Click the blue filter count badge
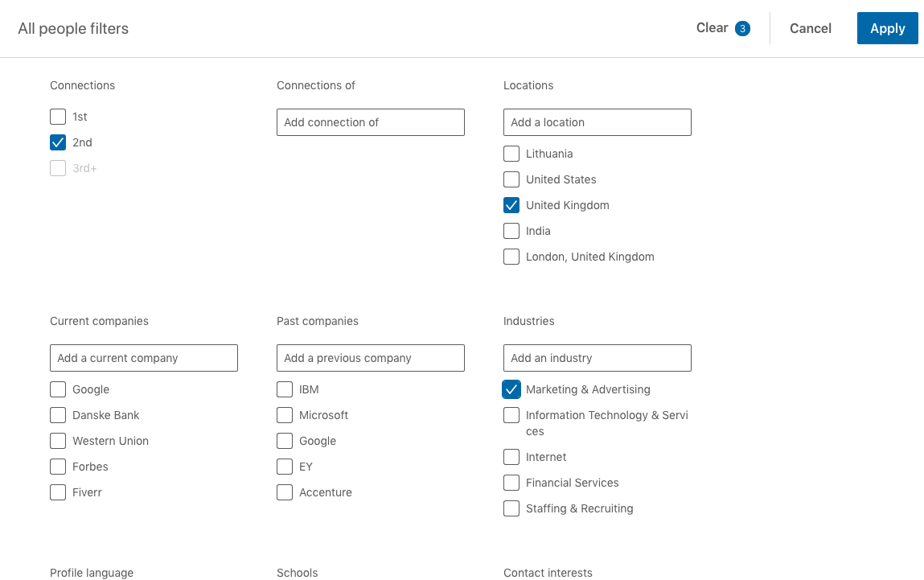Screen dimensions: 924x580 coord(742,28)
